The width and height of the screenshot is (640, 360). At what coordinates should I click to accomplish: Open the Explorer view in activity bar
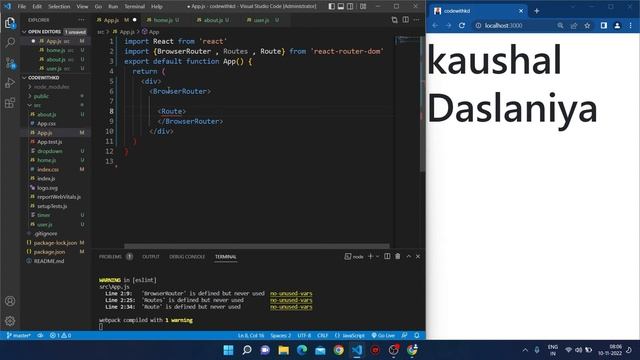[10, 23]
